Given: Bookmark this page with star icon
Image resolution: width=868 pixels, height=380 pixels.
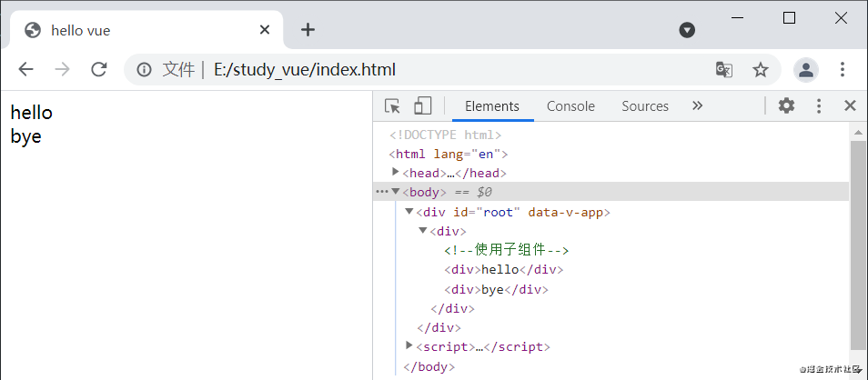Looking at the screenshot, I should 761,70.
